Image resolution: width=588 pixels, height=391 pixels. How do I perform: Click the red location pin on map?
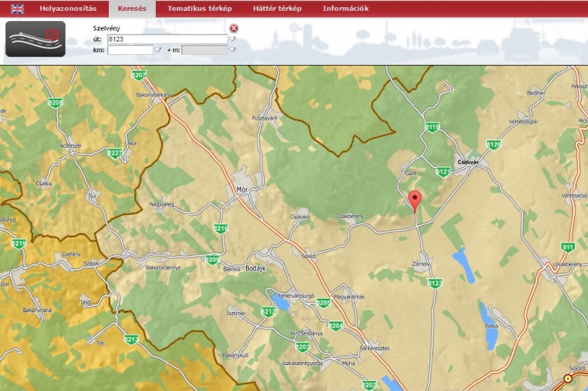[415, 199]
